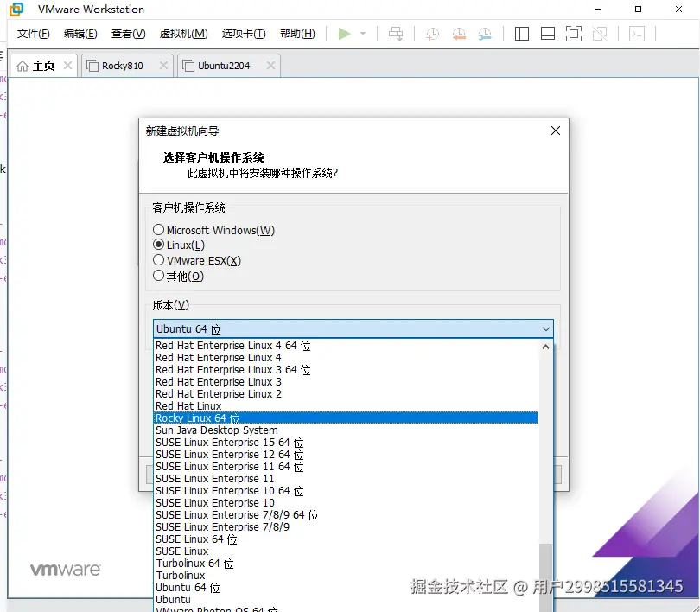
Task: Choose SUSE Linux Enterprise 7/8/9 64 位
Action: (346, 514)
